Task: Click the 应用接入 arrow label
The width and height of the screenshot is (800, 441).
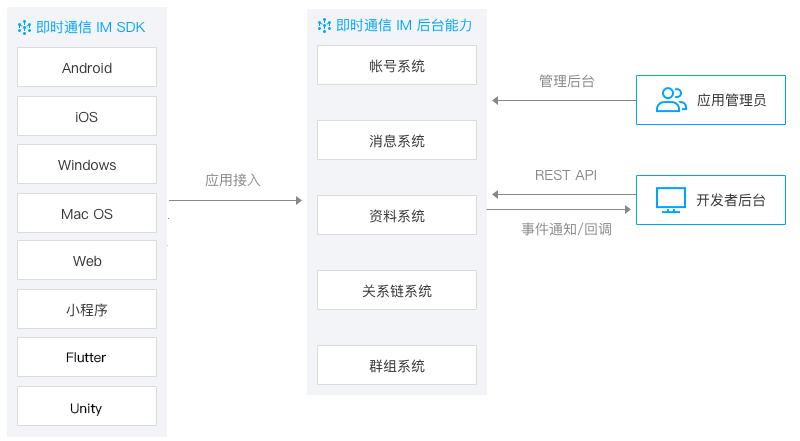Action: tap(233, 180)
